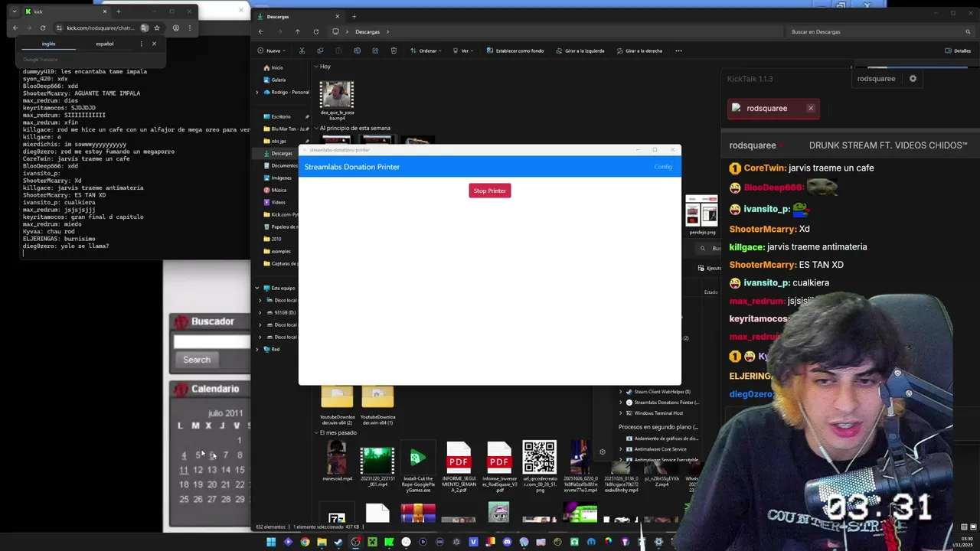
Task: Click Girar a la izquierda
Action: coord(580,51)
